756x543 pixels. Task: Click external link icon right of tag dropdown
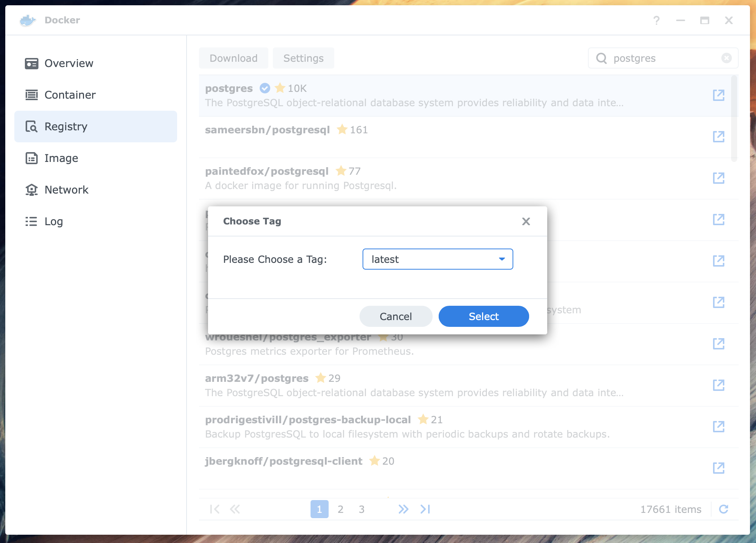point(719,261)
